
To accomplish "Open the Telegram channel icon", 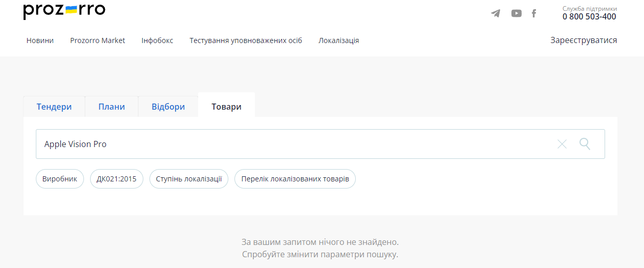I will pos(496,13).
